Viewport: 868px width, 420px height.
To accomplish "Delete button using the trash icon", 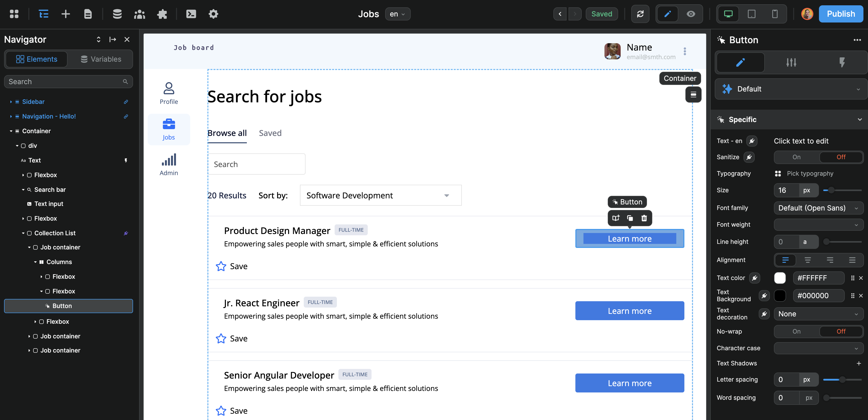I will (644, 218).
